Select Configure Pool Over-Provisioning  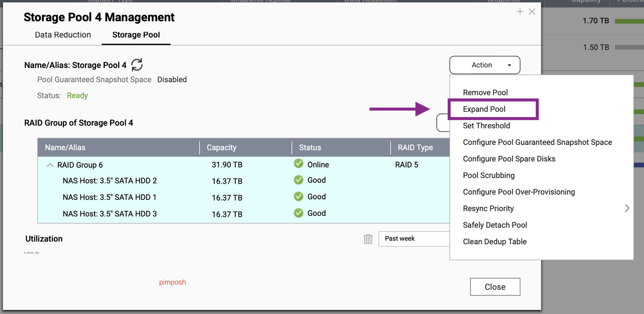pos(519,192)
